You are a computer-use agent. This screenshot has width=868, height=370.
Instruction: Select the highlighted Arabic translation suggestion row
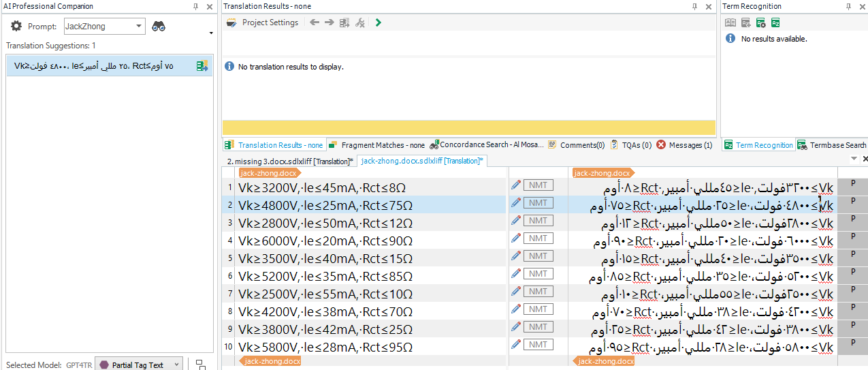tap(110, 66)
